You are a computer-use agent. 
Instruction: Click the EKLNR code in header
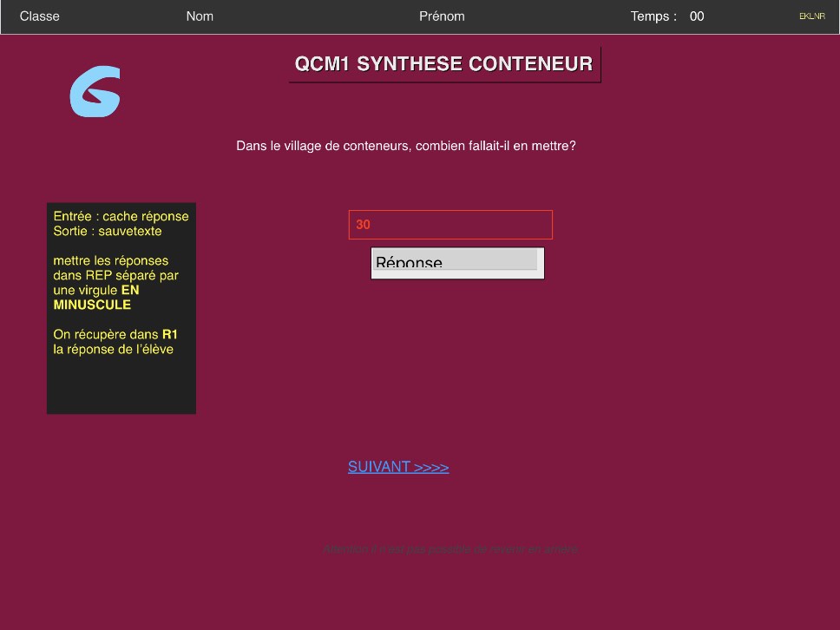point(812,16)
